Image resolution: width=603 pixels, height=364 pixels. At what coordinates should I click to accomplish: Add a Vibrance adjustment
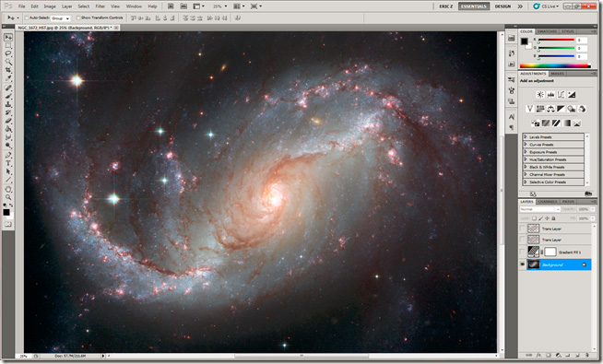pos(530,109)
